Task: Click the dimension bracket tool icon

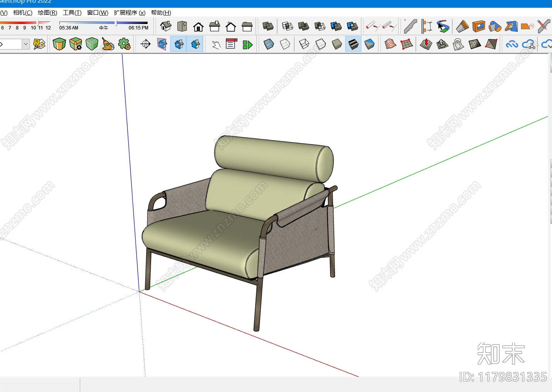Action: pyautogui.click(x=427, y=26)
